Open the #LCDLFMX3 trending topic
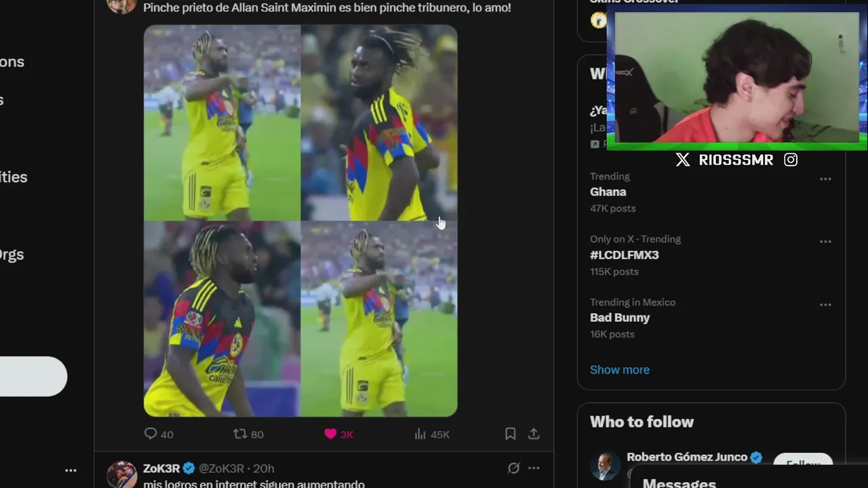This screenshot has width=868, height=488. (x=625, y=255)
